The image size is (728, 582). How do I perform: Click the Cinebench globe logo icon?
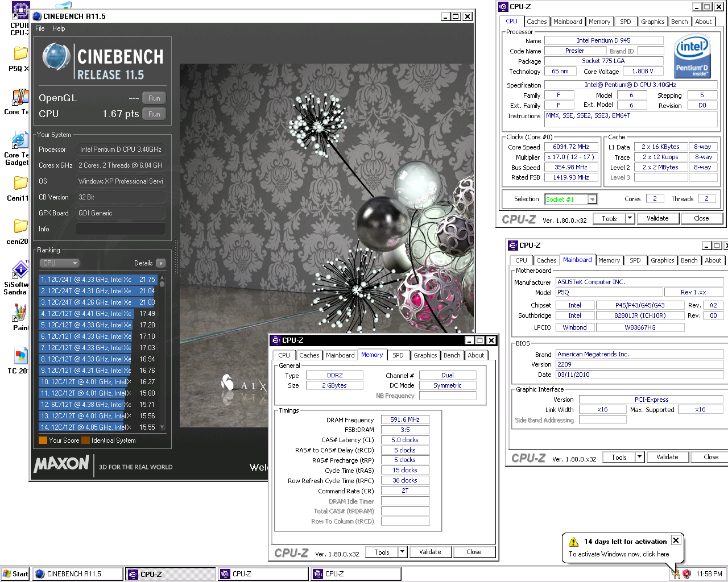pyautogui.click(x=56, y=58)
